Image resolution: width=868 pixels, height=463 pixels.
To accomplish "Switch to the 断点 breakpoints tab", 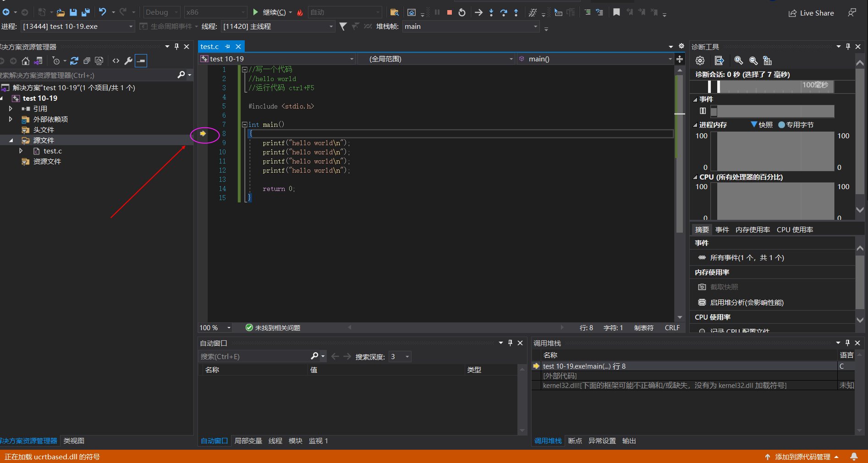I will point(575,441).
